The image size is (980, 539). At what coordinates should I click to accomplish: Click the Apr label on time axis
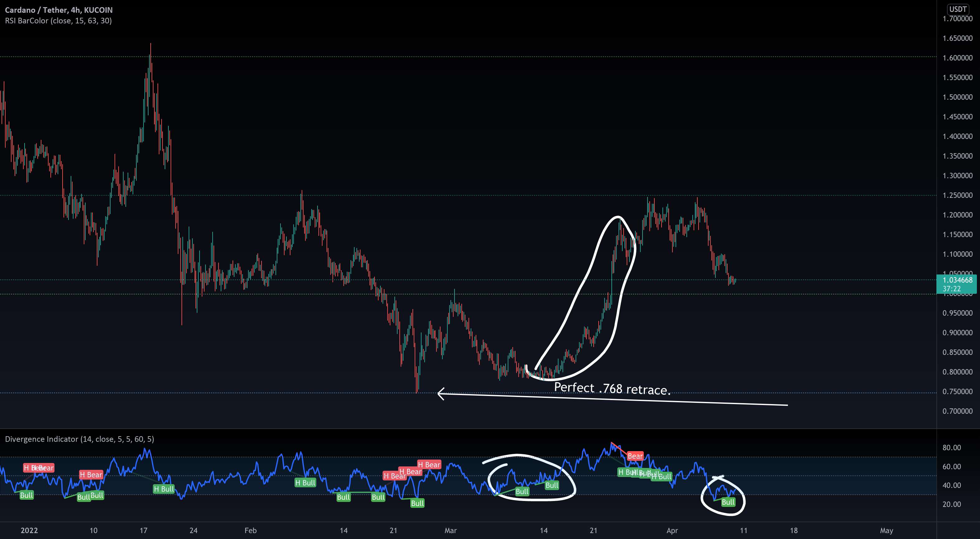pyautogui.click(x=673, y=531)
